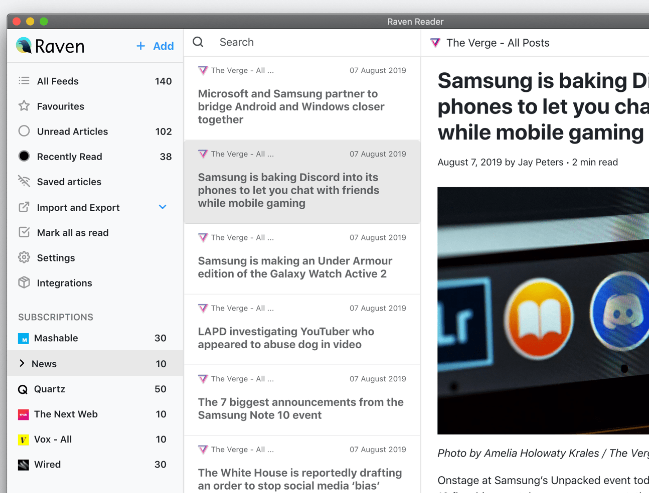Viewport: 649px width, 493px height.
Task: Click Verge icon on Under Armour article
Action: click(x=203, y=237)
